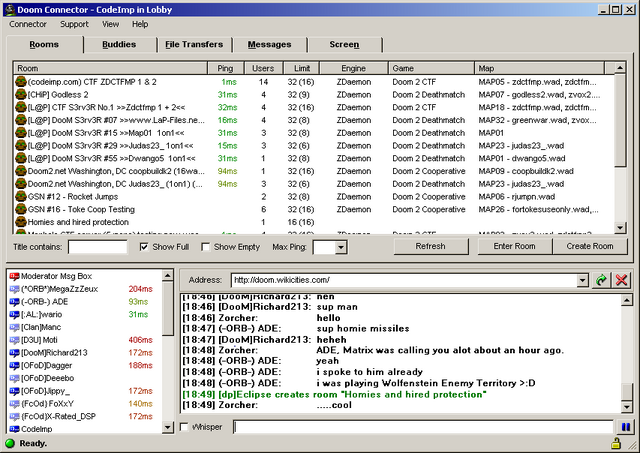
Task: Click the user list scrollbar down arrow
Action: [x=168, y=427]
